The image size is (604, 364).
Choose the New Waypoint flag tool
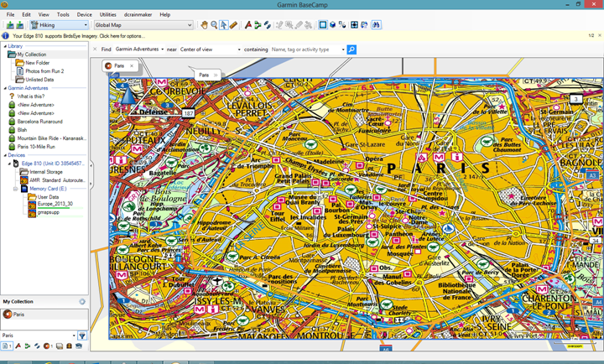pos(248,25)
